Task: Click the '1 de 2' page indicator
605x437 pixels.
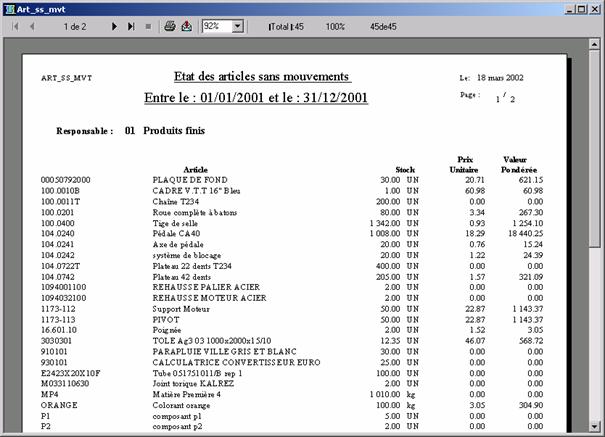Action: [x=74, y=26]
